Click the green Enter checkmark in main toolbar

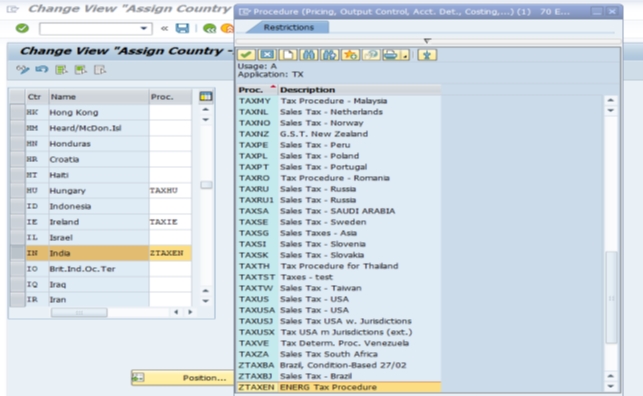22,28
